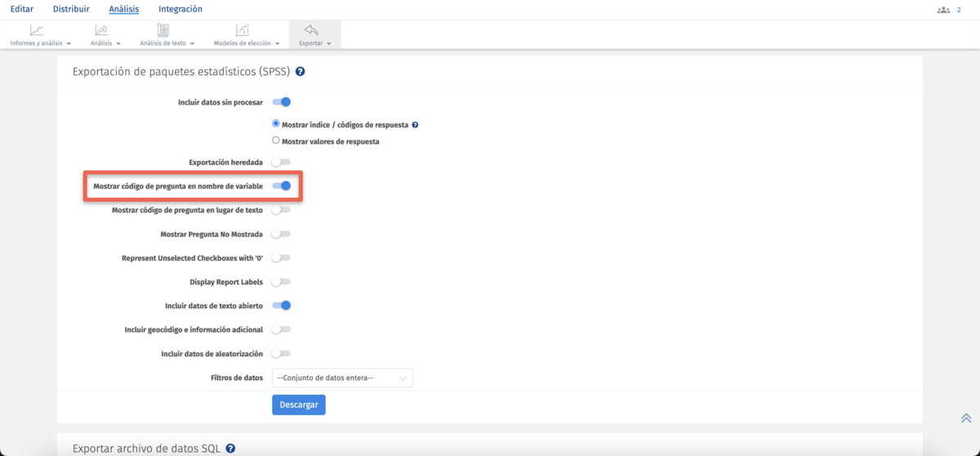
Task: Click the Exportar arrow icon
Action: coord(311,30)
